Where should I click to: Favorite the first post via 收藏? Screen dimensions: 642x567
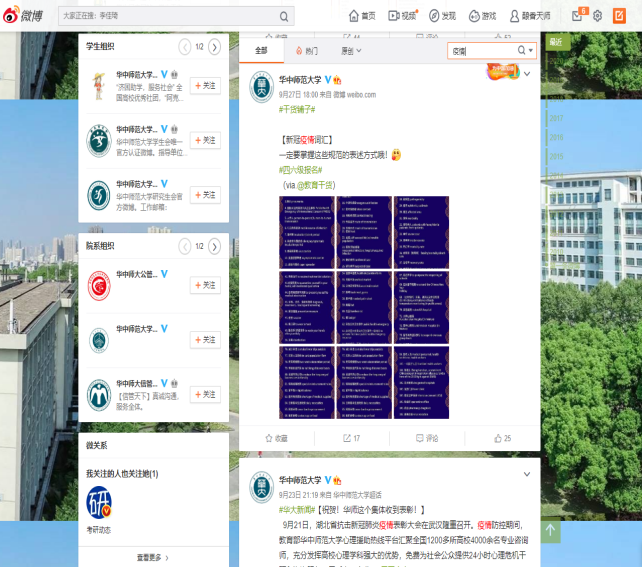tap(276, 438)
